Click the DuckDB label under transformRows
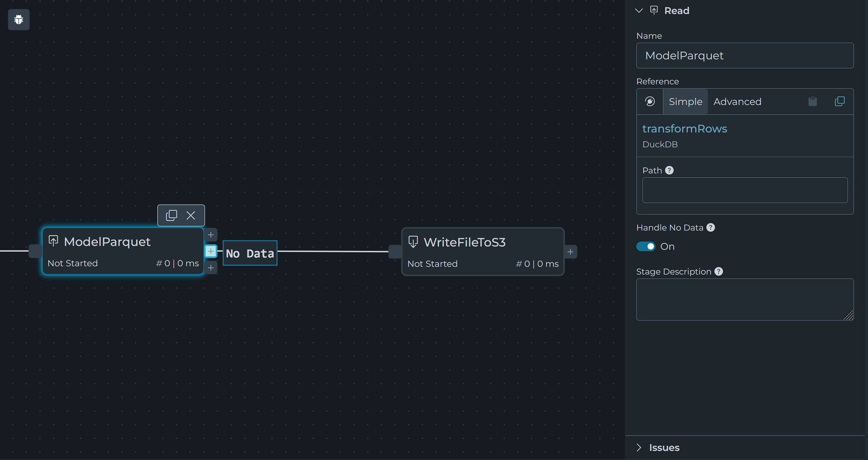This screenshot has height=460, width=868. pos(660,144)
